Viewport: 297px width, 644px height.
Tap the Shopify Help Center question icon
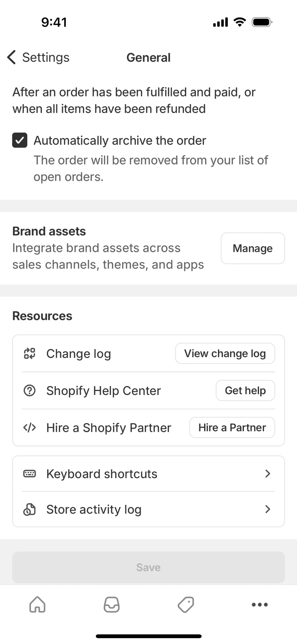pyautogui.click(x=30, y=391)
